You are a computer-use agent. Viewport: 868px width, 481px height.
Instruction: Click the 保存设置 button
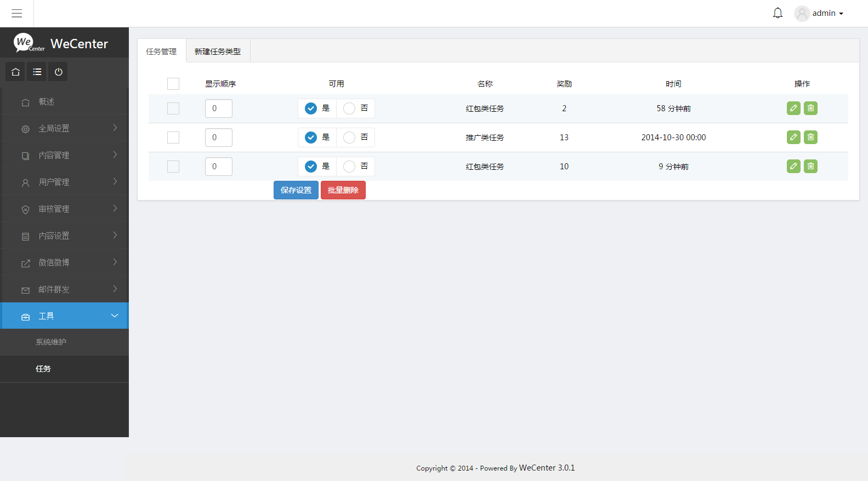coord(296,190)
